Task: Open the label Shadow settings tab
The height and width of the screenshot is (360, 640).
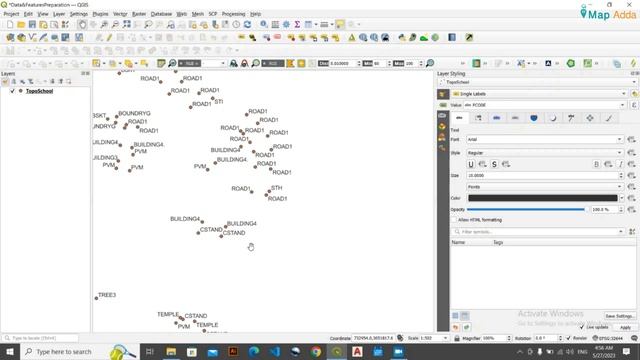Action: 553,118
